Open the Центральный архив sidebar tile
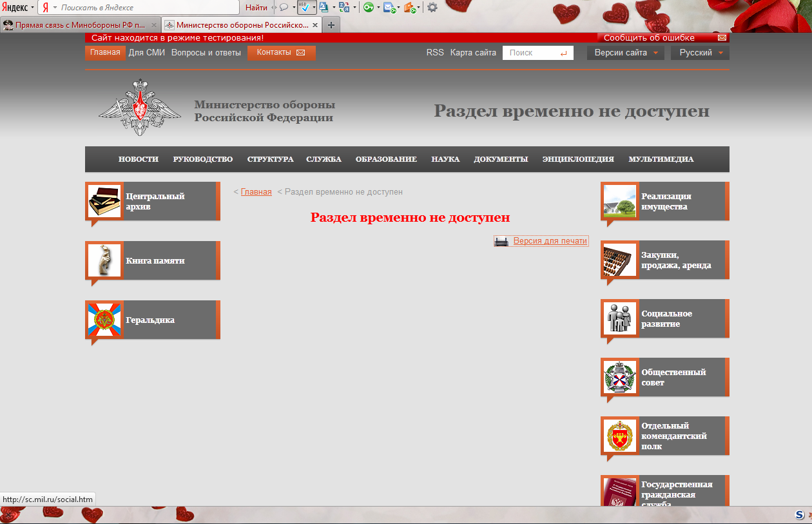This screenshot has width=812, height=524. tap(153, 202)
